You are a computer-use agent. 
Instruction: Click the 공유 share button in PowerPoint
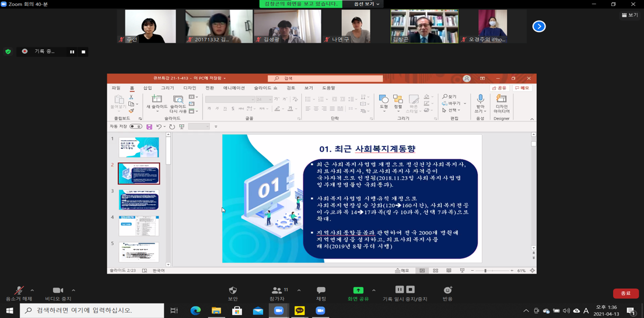pos(499,88)
